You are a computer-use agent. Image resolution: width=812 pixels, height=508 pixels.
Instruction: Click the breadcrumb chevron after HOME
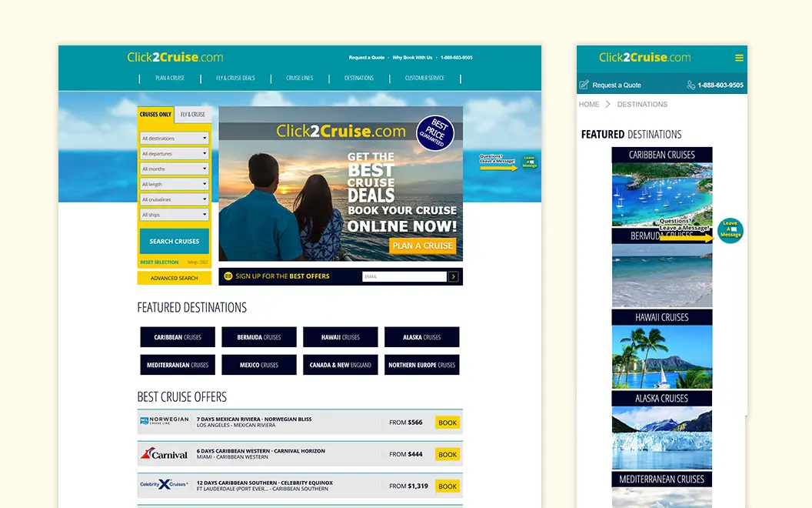pos(608,104)
